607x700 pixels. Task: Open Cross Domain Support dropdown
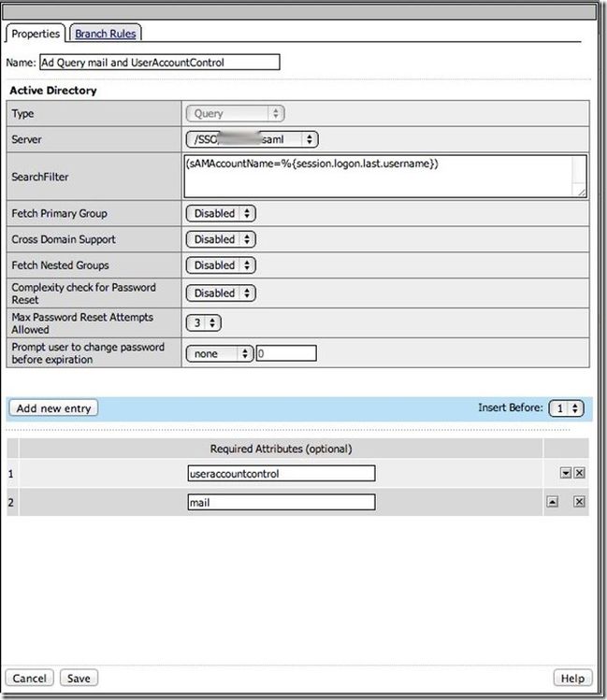221,239
